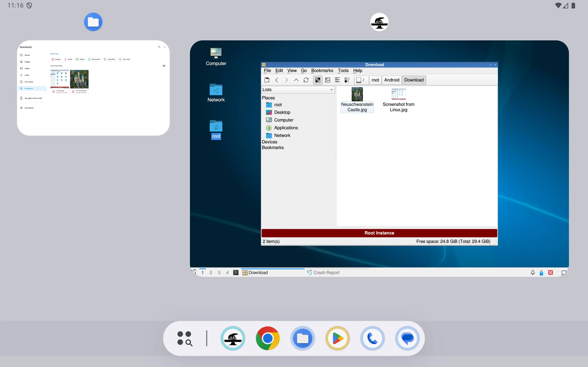
Task: Reload the current folder view
Action: tap(306, 80)
